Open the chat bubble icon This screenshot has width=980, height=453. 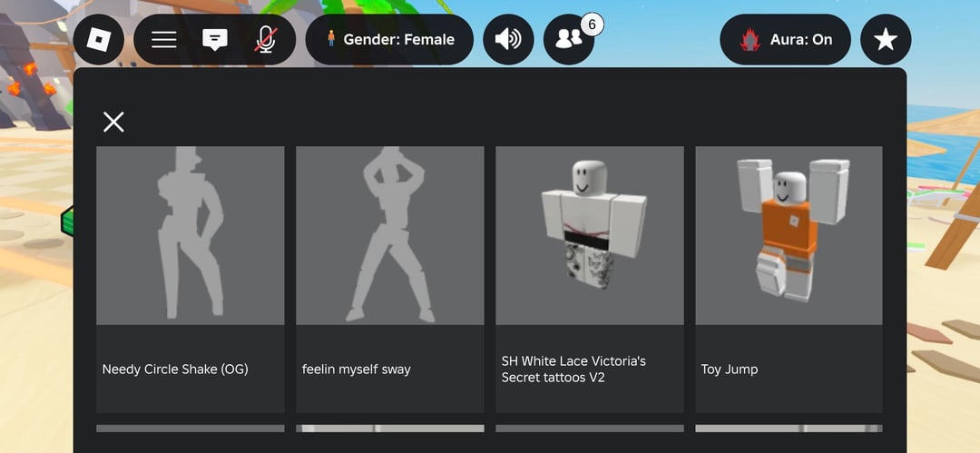tap(214, 40)
